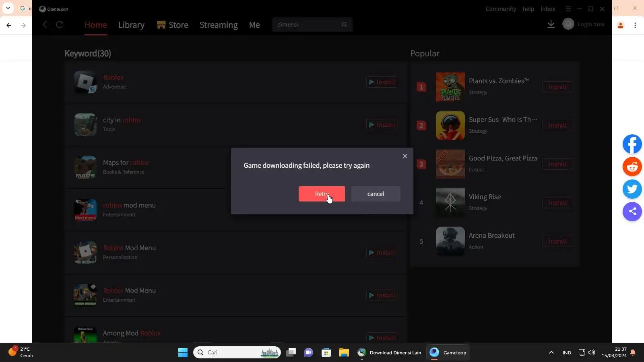644x362 pixels.
Task: Share the page on Twitter
Action: [x=632, y=189]
